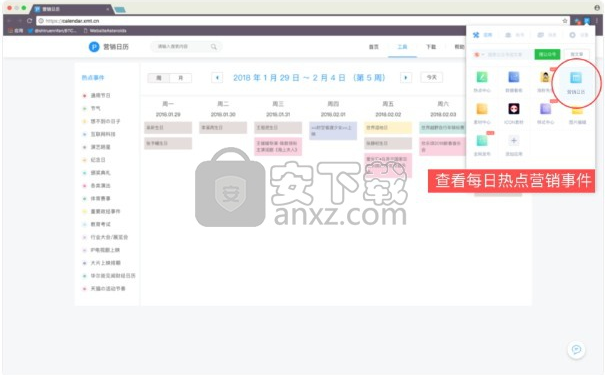Open the yellow event card under 周五

click(388, 128)
